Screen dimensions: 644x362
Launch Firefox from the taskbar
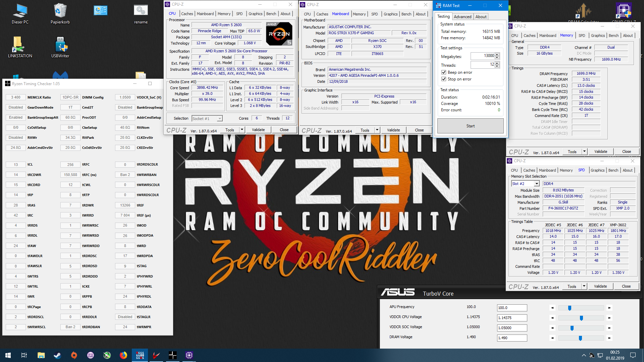click(x=123, y=355)
